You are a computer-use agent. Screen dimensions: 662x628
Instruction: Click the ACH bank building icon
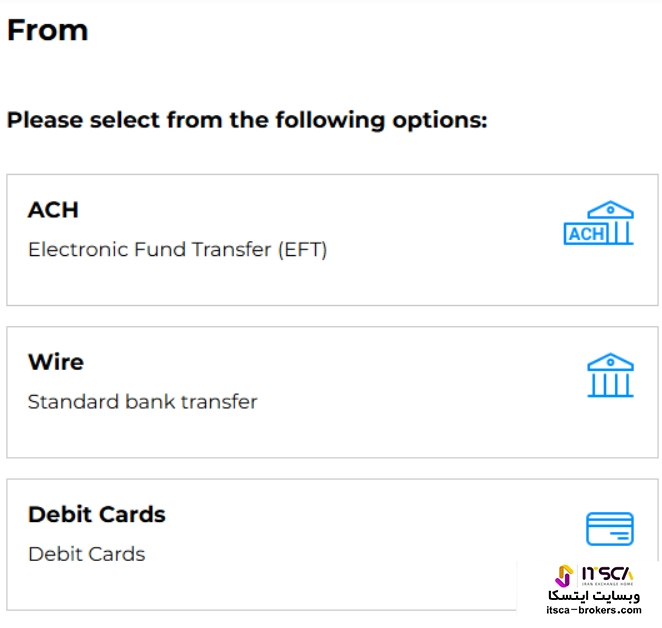point(599,223)
